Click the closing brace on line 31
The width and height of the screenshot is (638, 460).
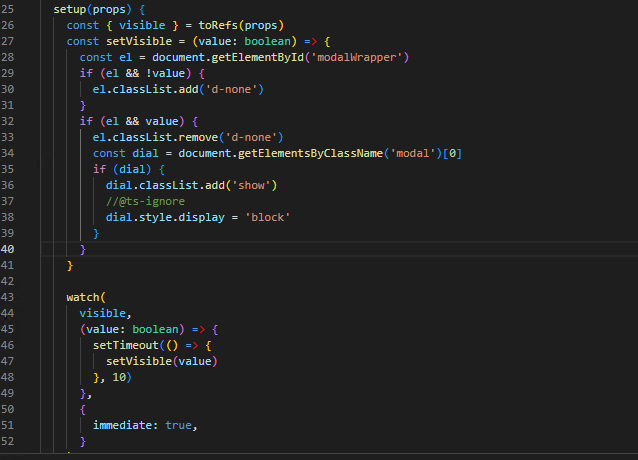click(83, 106)
